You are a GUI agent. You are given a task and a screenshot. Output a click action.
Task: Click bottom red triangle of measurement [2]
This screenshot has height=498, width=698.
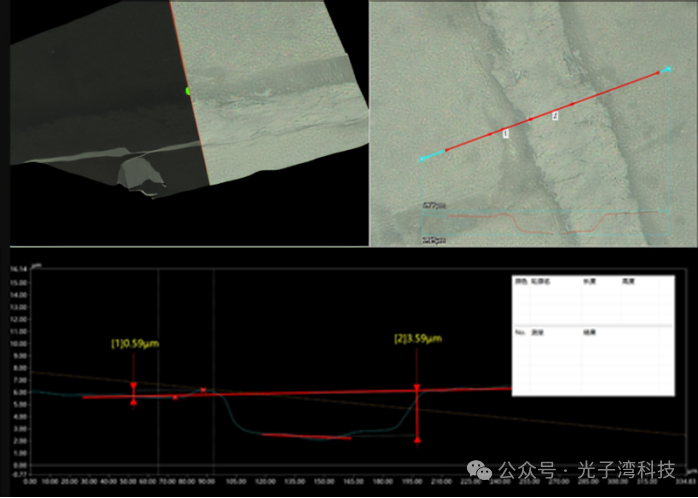417,440
